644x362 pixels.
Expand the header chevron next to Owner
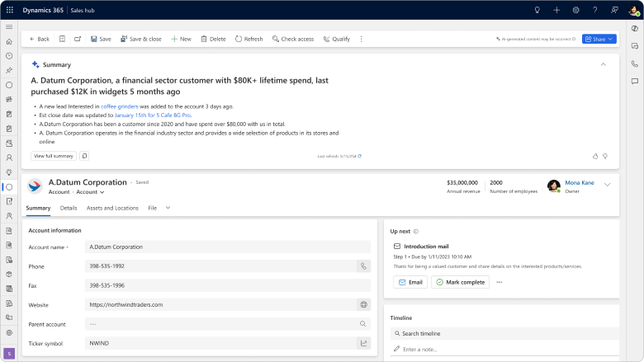[x=607, y=185]
